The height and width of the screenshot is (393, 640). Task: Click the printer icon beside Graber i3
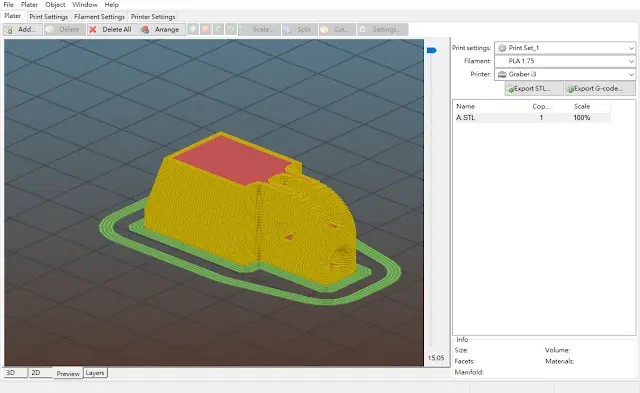[x=502, y=74]
